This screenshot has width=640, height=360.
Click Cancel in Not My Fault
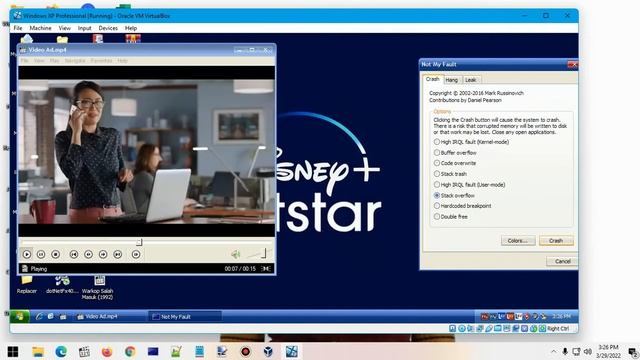click(562, 261)
